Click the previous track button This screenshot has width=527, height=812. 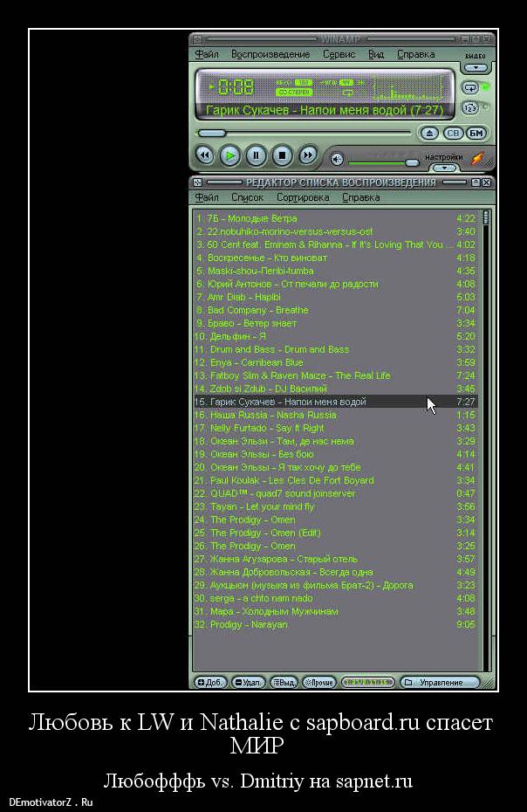[205, 155]
